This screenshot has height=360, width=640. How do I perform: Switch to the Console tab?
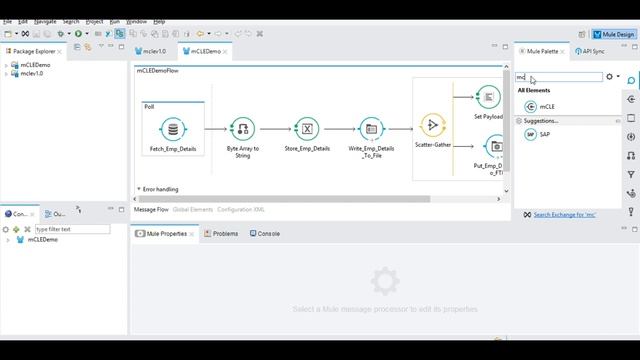pos(264,234)
